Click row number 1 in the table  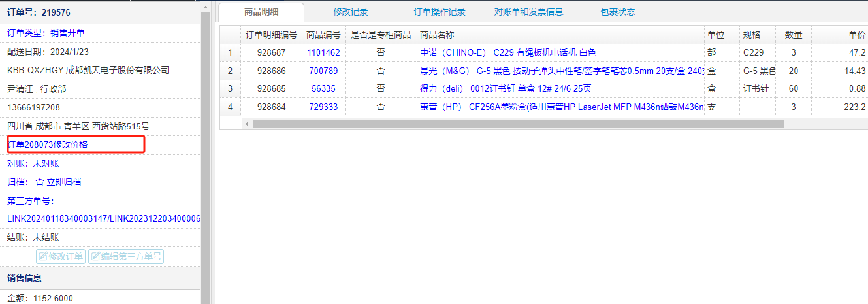click(x=230, y=52)
